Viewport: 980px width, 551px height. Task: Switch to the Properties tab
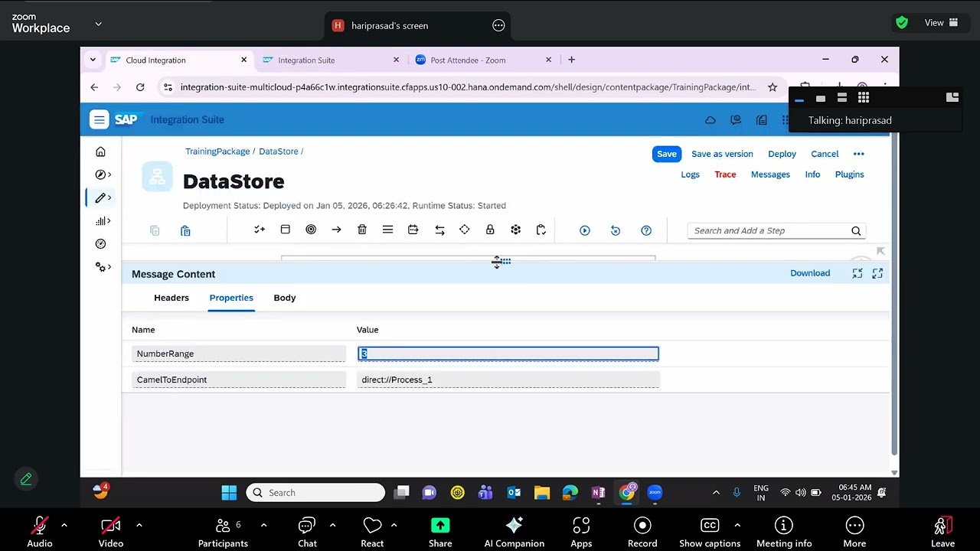231,298
